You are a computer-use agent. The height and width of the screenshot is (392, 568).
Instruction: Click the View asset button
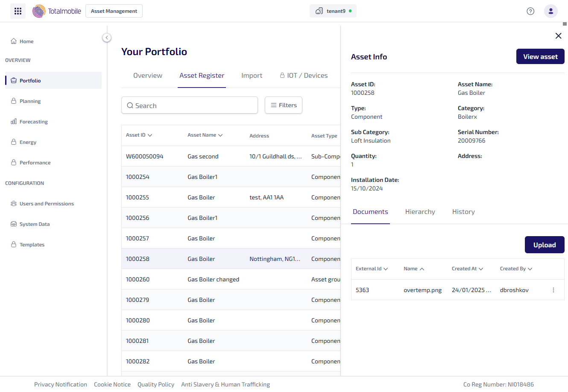[540, 57]
